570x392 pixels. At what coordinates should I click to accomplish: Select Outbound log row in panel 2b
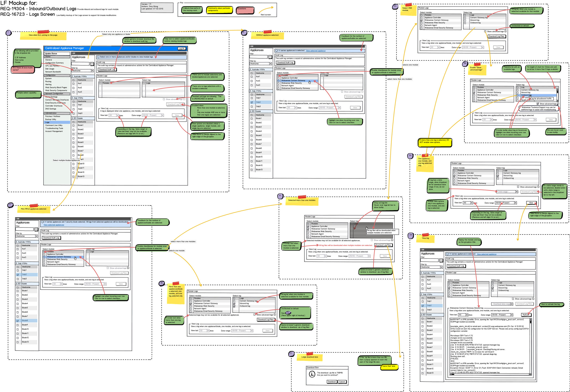coord(536,95)
